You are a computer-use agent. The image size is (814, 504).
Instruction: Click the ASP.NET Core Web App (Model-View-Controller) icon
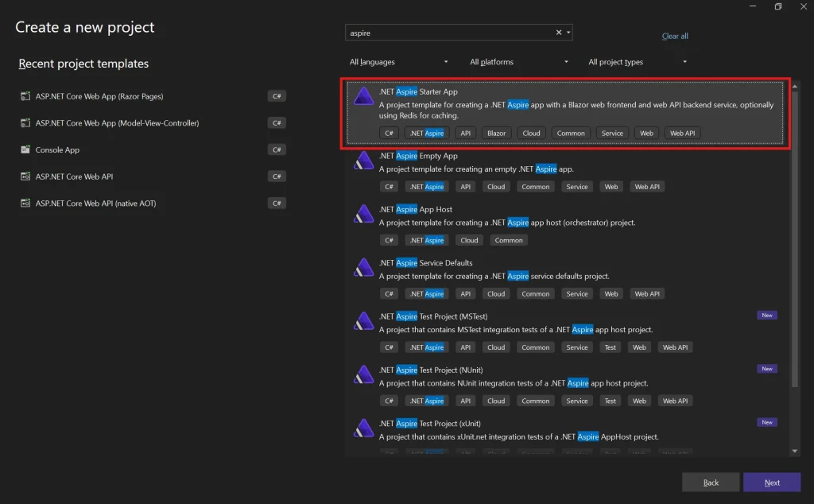click(x=25, y=123)
